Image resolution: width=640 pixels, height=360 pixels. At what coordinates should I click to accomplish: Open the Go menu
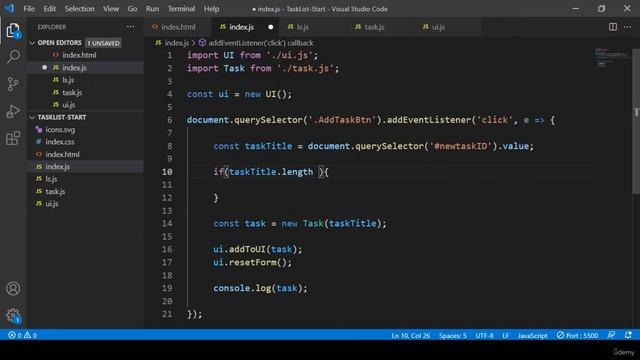point(132,9)
